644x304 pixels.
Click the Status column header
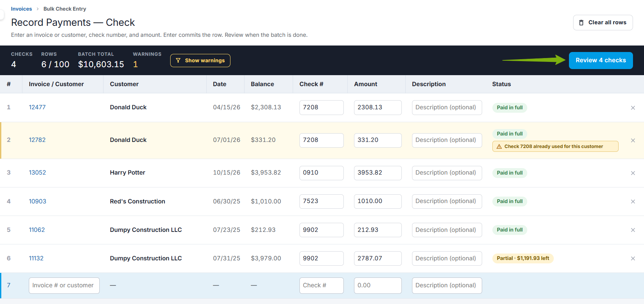point(501,84)
